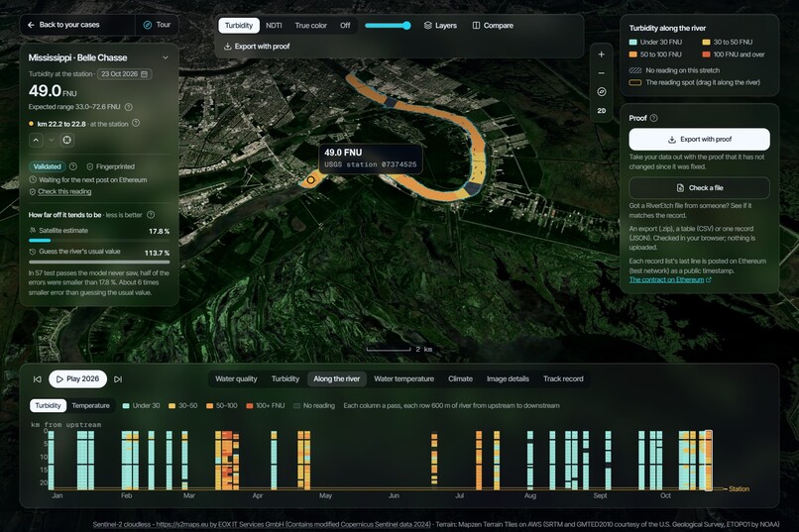Open The contract on Ethereum link

click(669, 280)
